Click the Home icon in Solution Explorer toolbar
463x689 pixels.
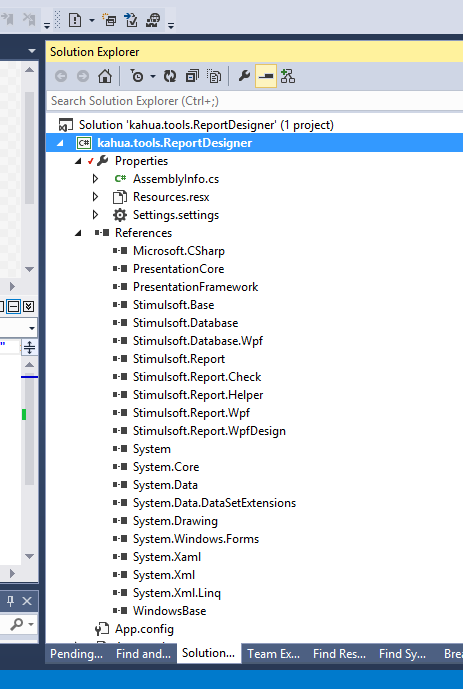pos(105,76)
